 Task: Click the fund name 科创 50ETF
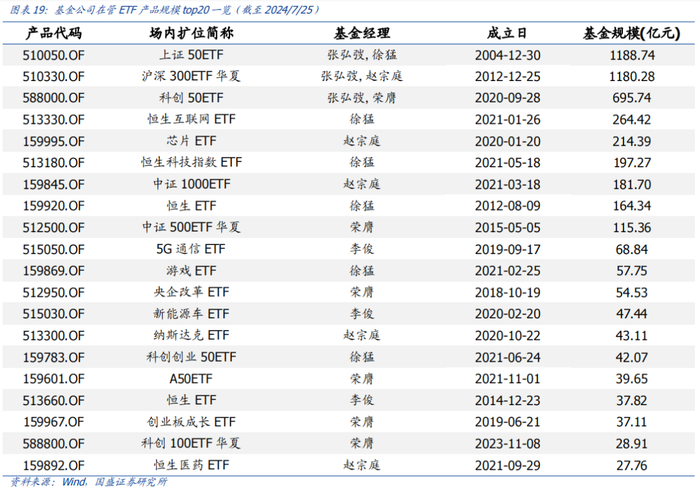[x=192, y=98]
